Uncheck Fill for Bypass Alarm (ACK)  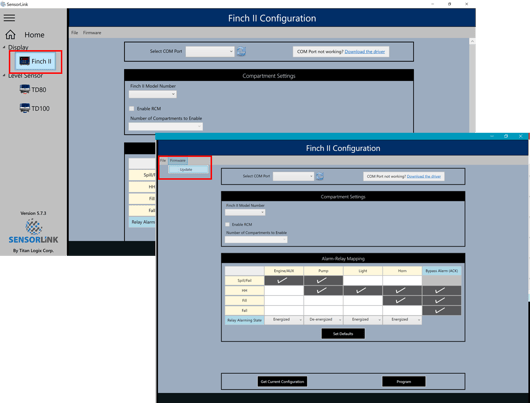442,300
